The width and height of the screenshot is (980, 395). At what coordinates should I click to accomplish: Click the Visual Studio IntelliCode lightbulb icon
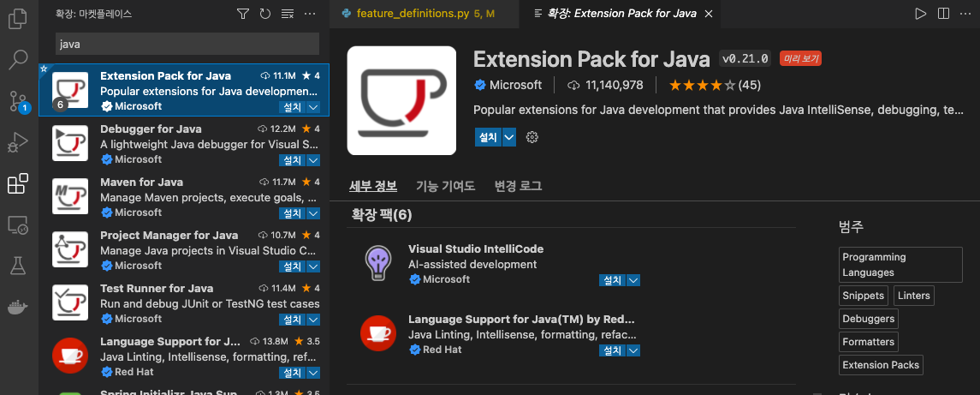click(x=378, y=262)
